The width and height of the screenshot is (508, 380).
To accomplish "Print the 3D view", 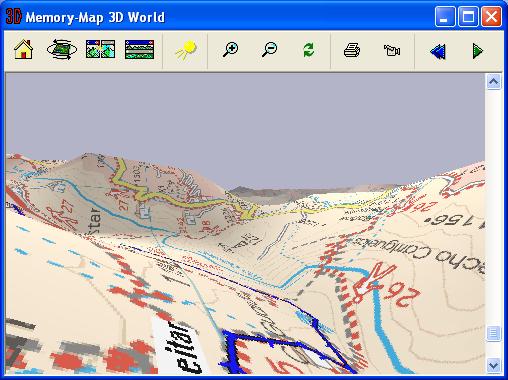I will pyautogui.click(x=352, y=50).
